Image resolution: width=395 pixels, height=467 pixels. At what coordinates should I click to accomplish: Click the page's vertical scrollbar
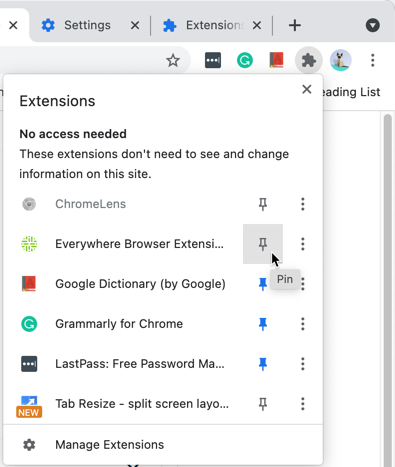tap(387, 290)
